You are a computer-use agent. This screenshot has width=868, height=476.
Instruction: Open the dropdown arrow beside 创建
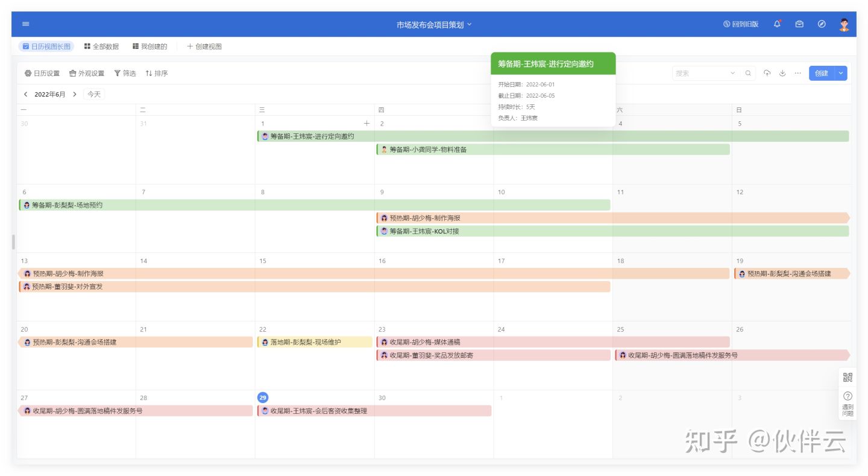coord(841,73)
